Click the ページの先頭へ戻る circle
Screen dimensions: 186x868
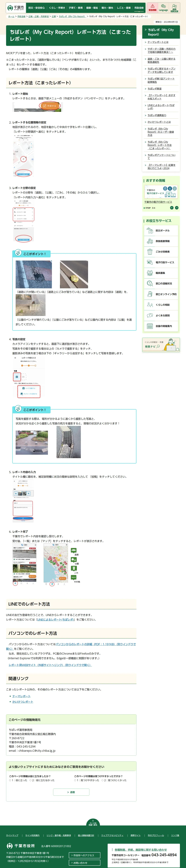pyautogui.click(x=93, y=822)
